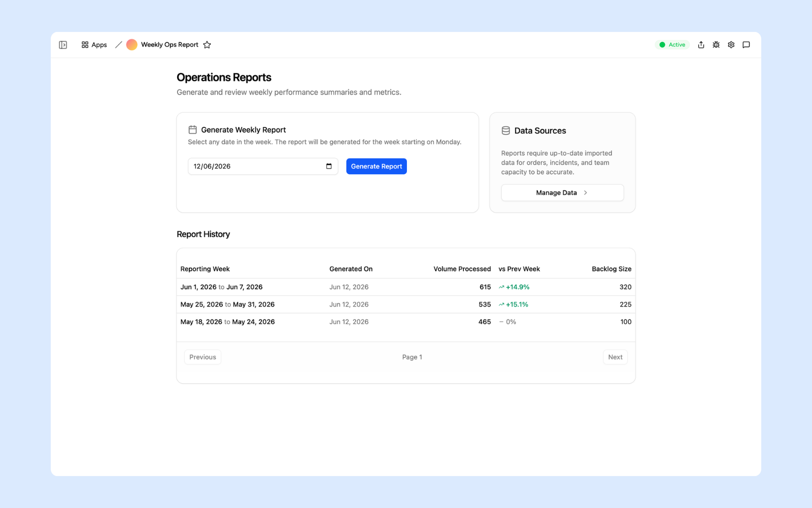This screenshot has height=508, width=812.
Task: Click the +14.9% trend indicator
Action: click(514, 287)
